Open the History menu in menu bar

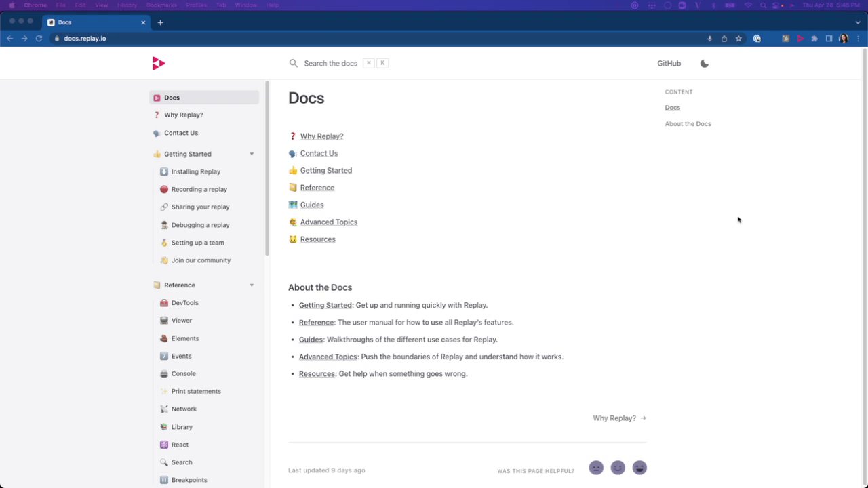pyautogui.click(x=127, y=5)
